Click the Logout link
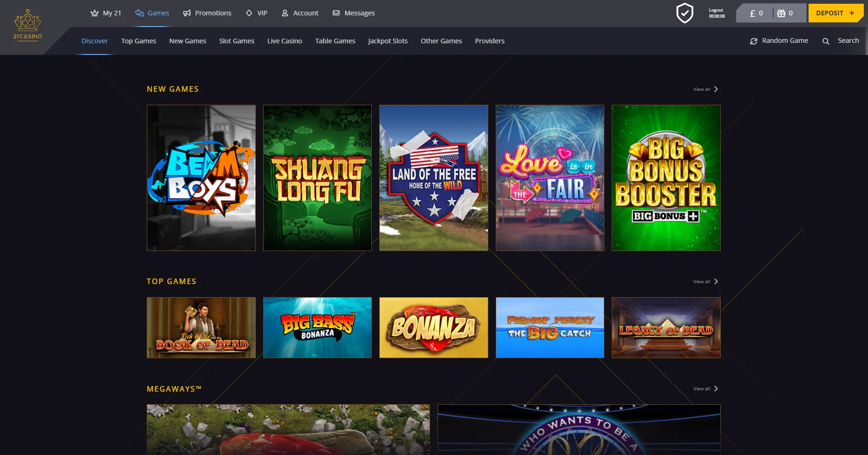The height and width of the screenshot is (455, 868). (716, 10)
